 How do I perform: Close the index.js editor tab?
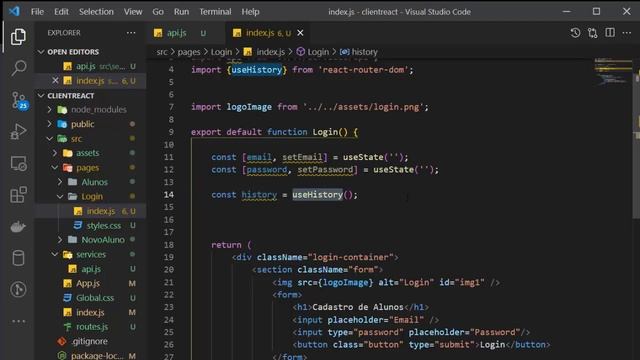[x=300, y=33]
